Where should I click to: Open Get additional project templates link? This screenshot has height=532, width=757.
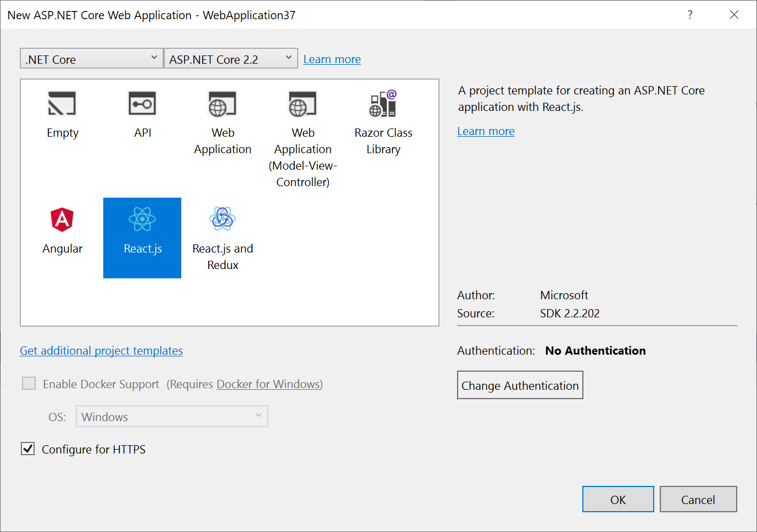click(x=101, y=351)
